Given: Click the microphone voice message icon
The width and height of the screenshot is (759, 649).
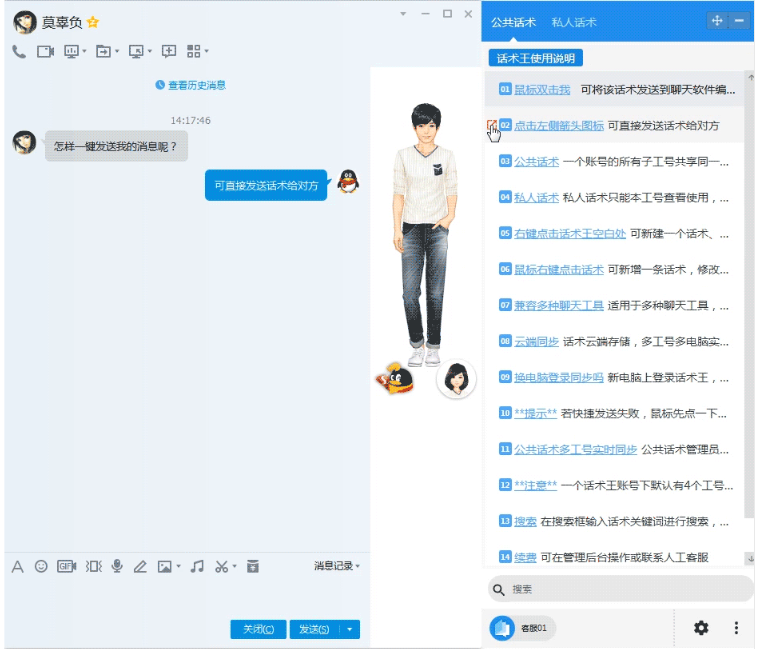Looking at the screenshot, I should (117, 566).
